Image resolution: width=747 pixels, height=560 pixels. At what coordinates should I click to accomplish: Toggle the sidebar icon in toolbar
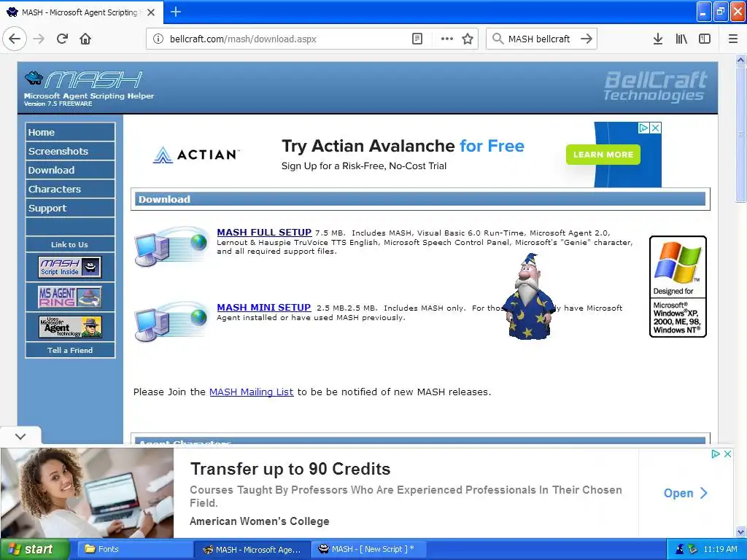pyautogui.click(x=705, y=39)
